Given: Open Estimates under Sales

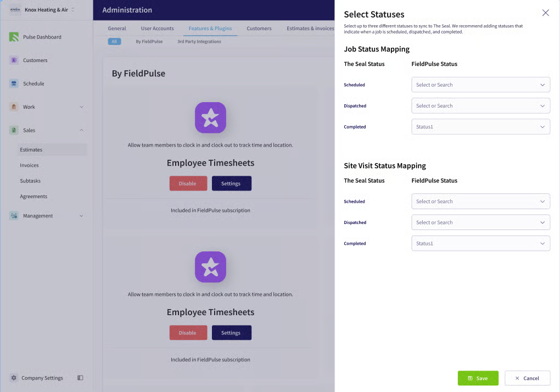Looking at the screenshot, I should point(52,149).
